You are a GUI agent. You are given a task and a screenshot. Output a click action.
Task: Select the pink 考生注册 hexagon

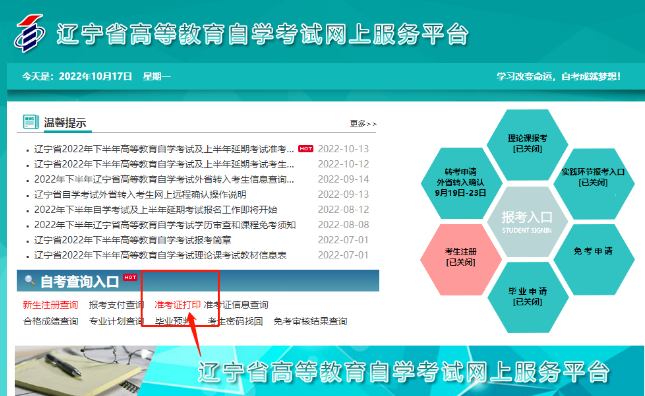(461, 259)
